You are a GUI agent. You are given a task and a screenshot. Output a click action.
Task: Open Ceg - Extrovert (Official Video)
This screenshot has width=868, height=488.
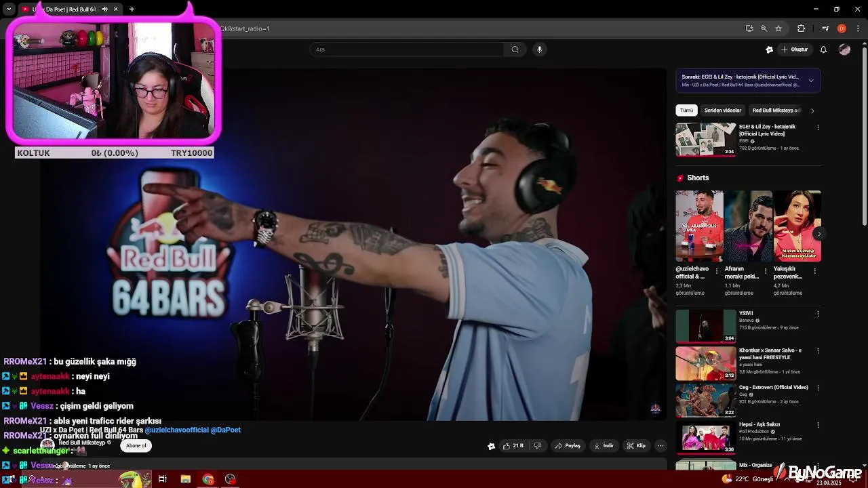point(705,400)
